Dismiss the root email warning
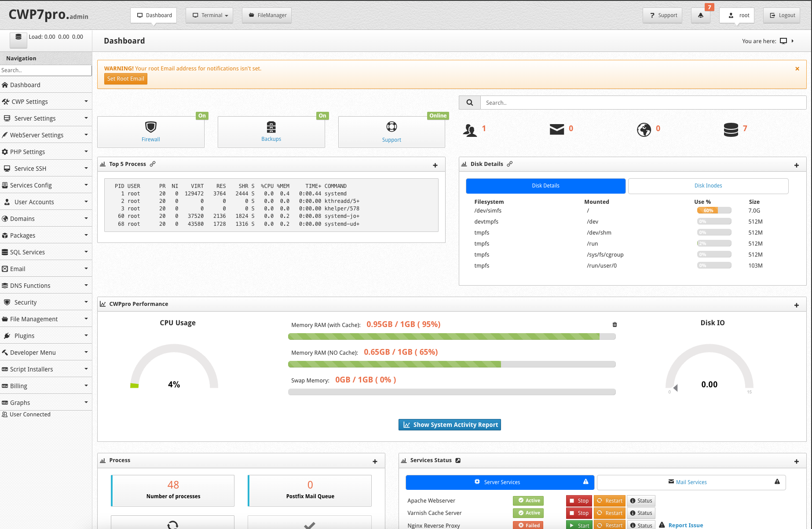The height and width of the screenshot is (529, 812). pyautogui.click(x=797, y=69)
